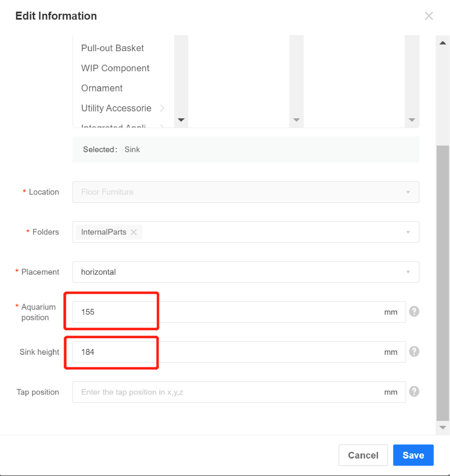Click dialog scrollbar up arrow
The height and width of the screenshot is (476, 450).
(443, 43)
